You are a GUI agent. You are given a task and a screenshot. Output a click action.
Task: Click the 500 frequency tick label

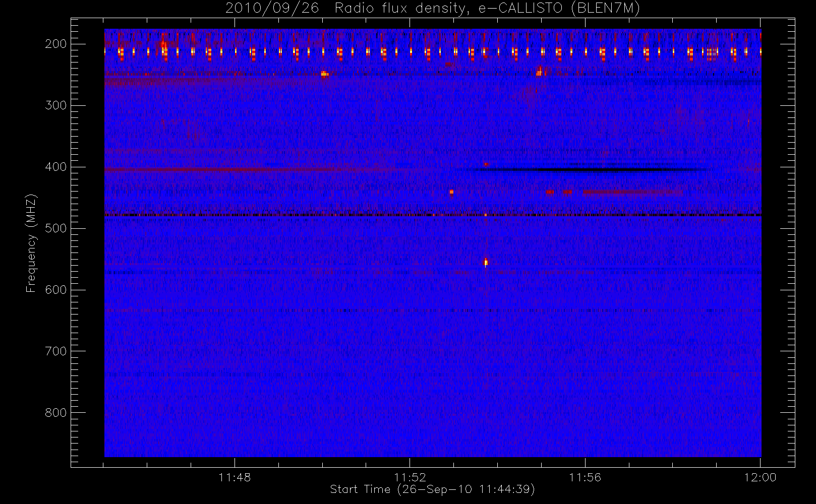[x=56, y=228]
